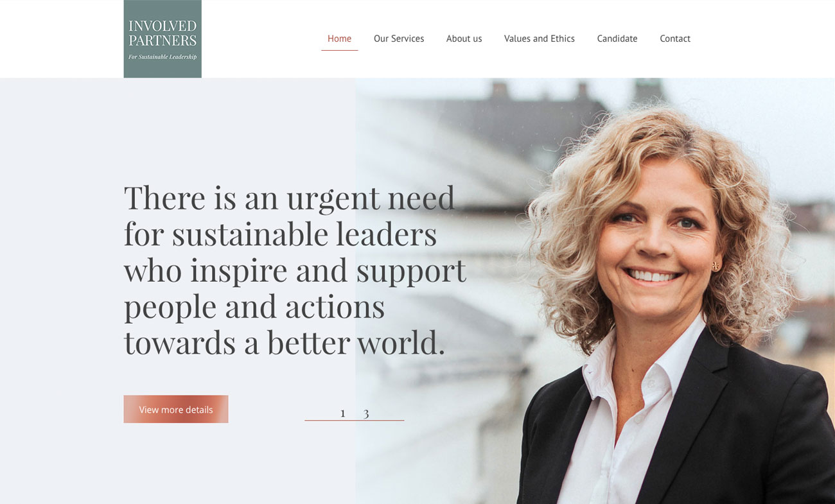Open the Candidate page link
Screen dimensions: 835x504
pyautogui.click(x=617, y=39)
